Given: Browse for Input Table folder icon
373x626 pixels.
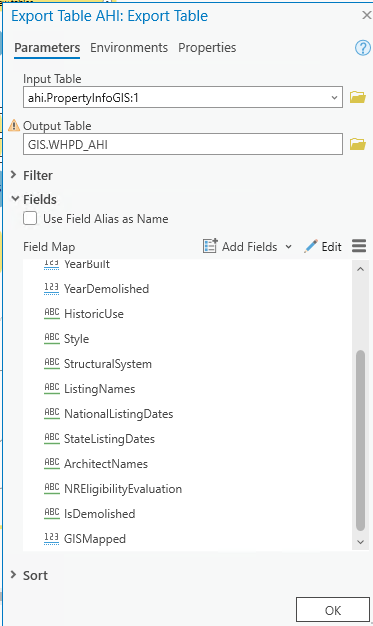Looking at the screenshot, I should [357, 97].
